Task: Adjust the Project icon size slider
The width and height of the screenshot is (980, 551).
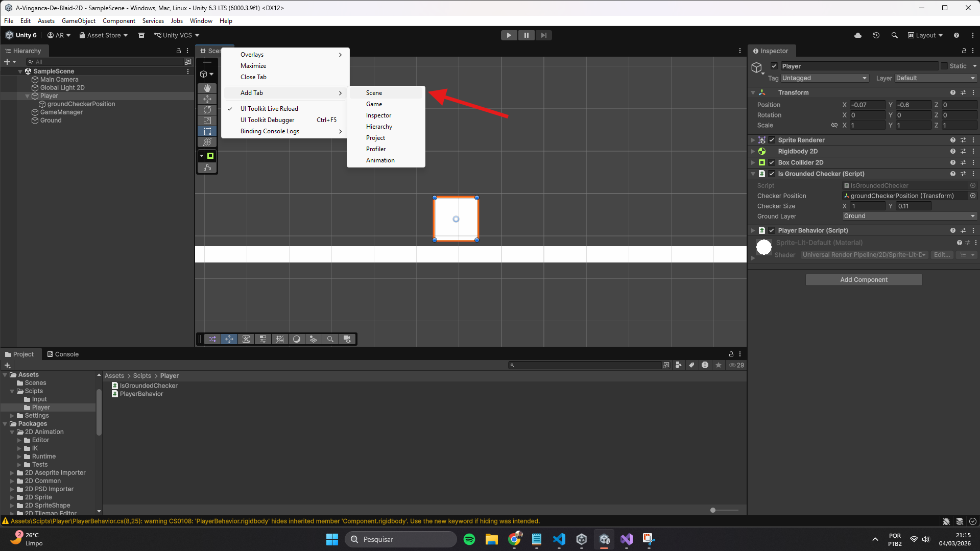Action: 713,510
